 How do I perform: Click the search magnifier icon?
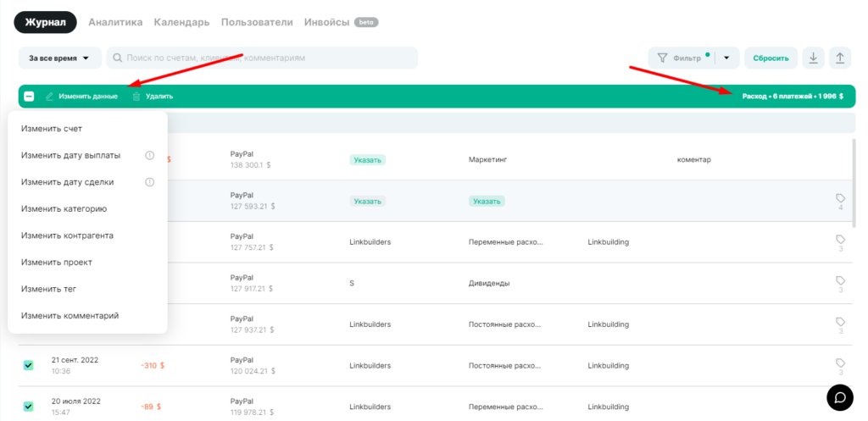117,58
